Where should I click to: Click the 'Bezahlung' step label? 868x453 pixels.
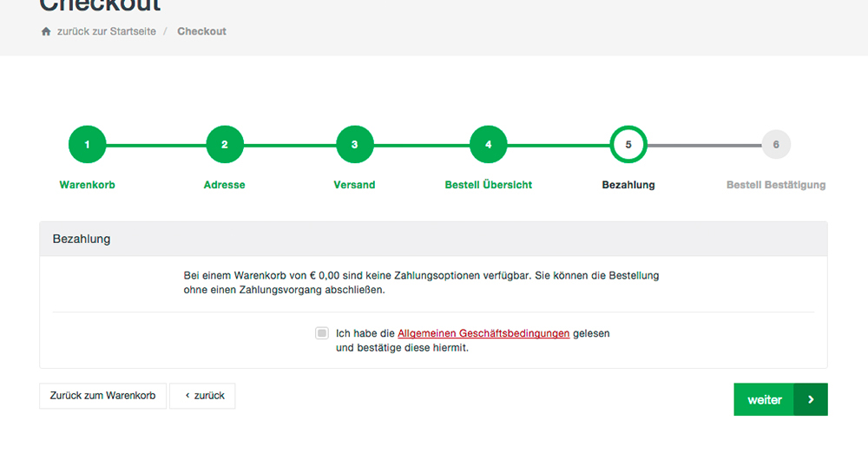[x=628, y=185]
